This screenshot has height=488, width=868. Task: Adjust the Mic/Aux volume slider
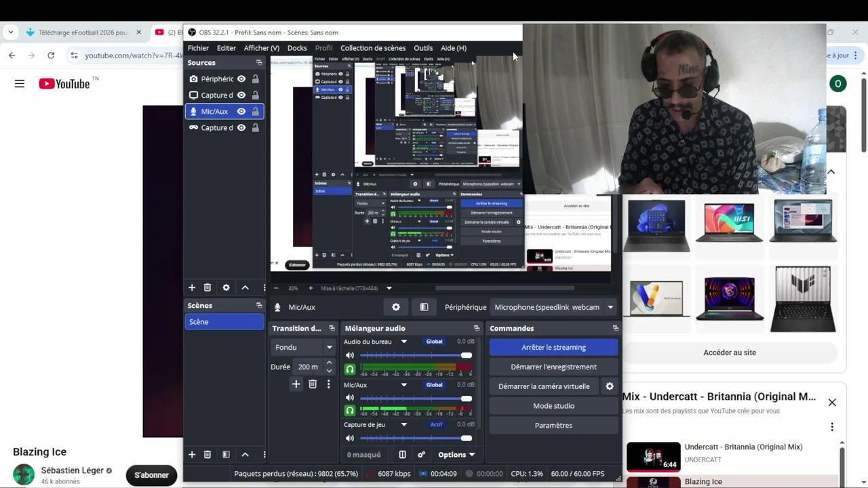416,398
